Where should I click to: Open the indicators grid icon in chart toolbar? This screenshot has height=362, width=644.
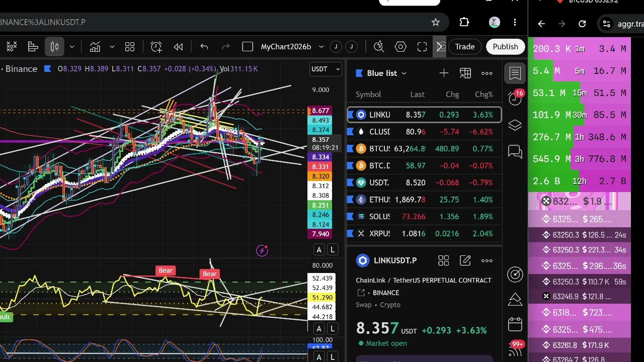tap(12, 47)
